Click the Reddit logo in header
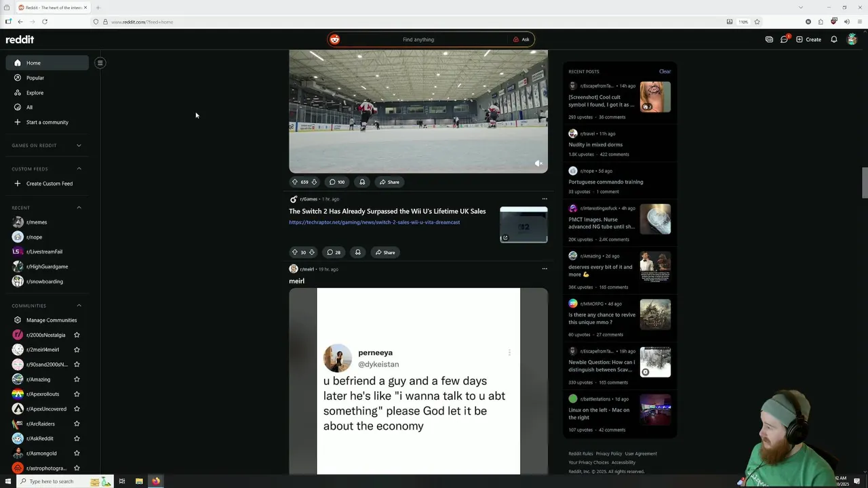 click(x=20, y=39)
